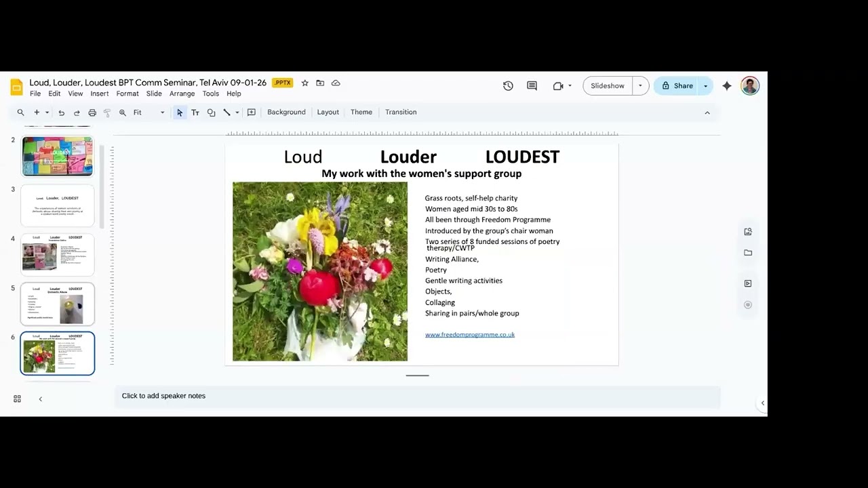Open the Help menu

(234, 94)
